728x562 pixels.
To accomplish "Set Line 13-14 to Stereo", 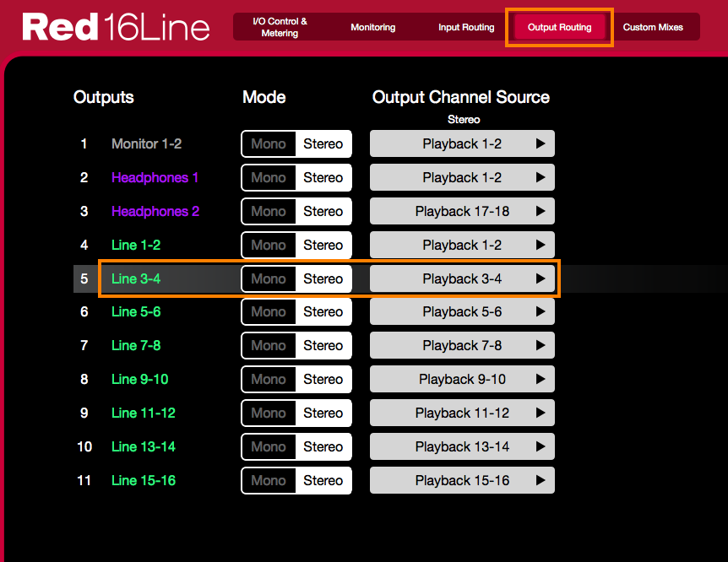I will click(323, 446).
